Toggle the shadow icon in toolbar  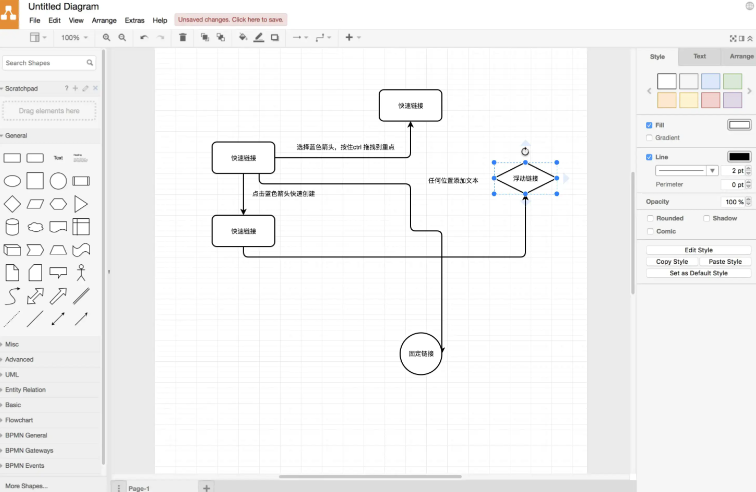point(275,38)
